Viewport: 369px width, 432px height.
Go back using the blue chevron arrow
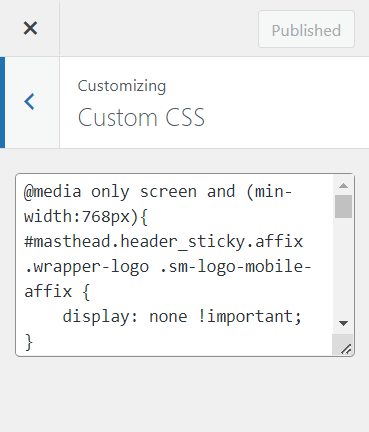(x=30, y=102)
